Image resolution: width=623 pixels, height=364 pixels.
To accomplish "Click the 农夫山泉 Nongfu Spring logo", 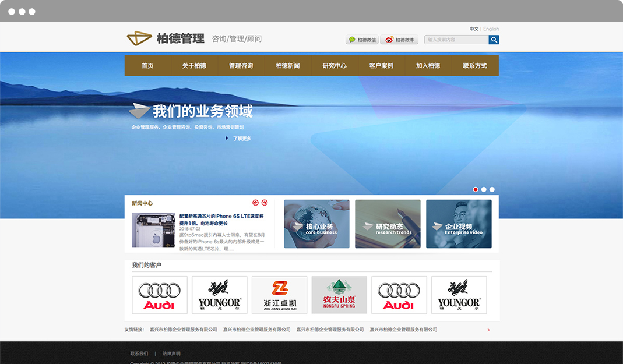I will pos(339,295).
